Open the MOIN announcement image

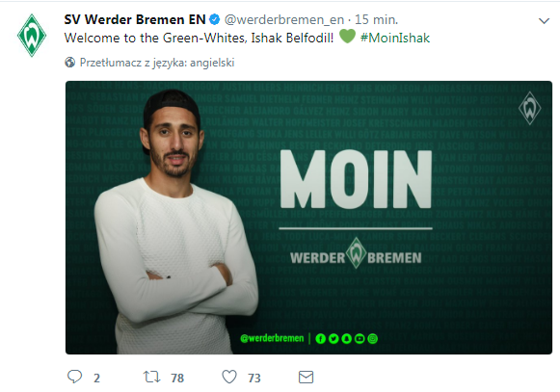(x=308, y=218)
